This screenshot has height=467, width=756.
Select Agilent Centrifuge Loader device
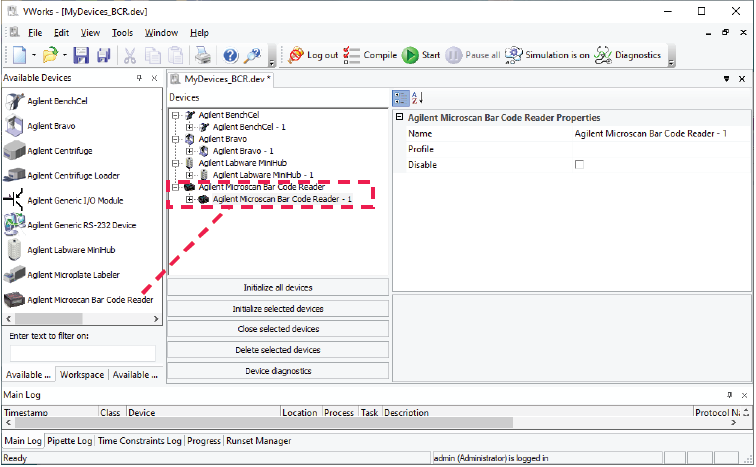coord(73,176)
